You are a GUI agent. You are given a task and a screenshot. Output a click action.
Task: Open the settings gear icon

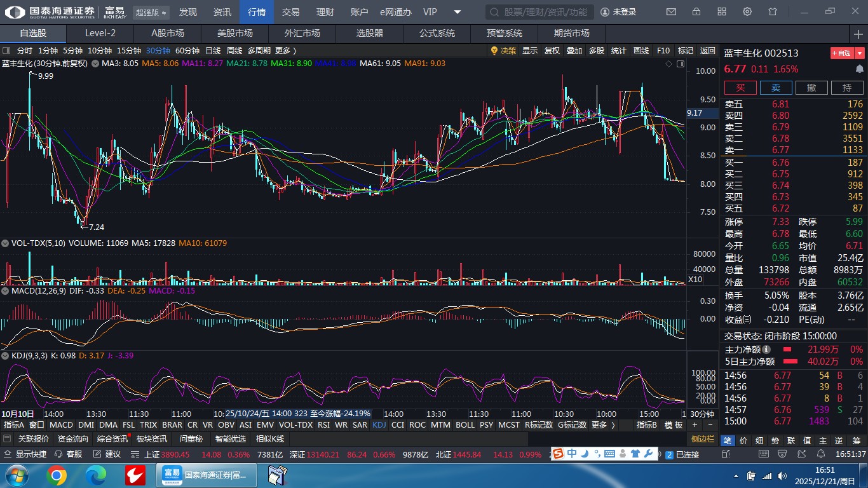[x=747, y=12]
